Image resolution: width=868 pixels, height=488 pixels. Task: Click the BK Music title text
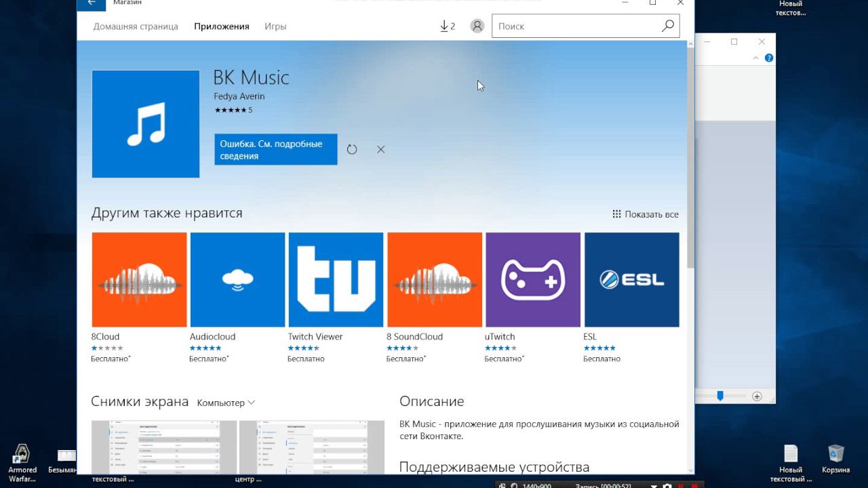click(251, 77)
